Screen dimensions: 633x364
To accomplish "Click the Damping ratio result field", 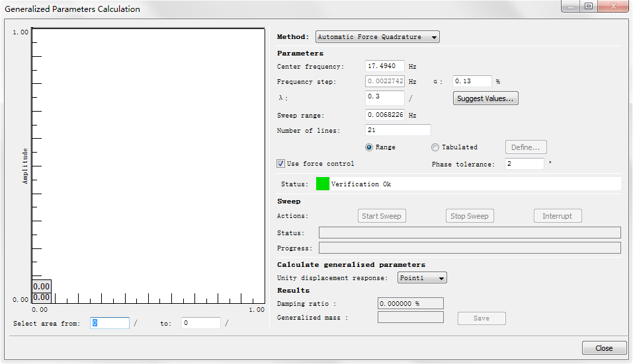I will click(411, 303).
